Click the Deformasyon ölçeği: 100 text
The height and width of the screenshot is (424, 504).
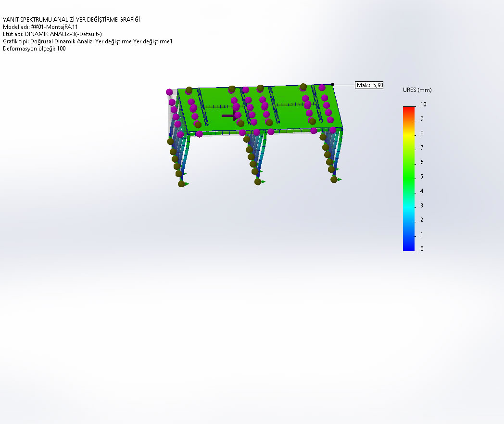point(34,49)
